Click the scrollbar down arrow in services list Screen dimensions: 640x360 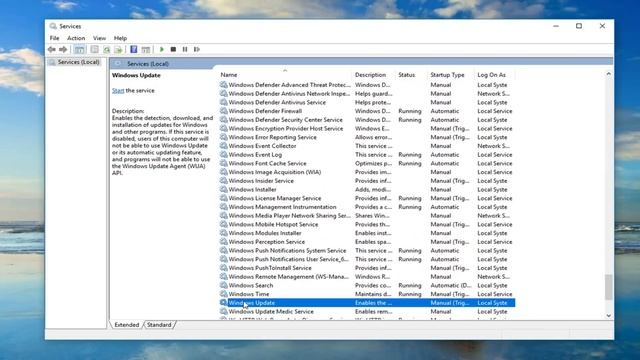pos(609,316)
